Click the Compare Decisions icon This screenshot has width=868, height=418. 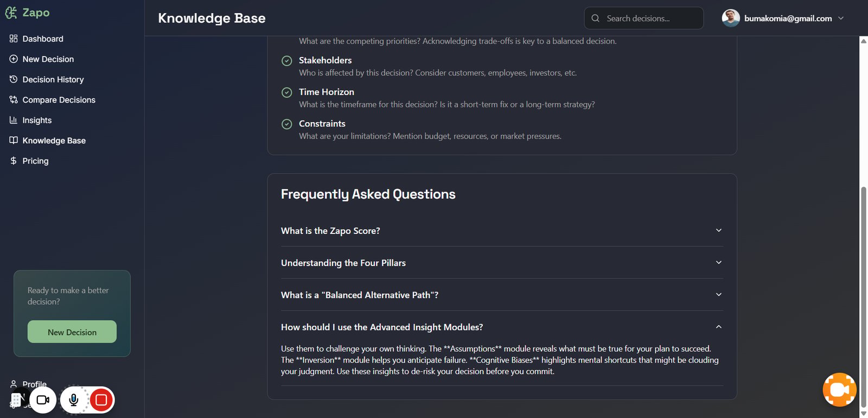(x=14, y=100)
